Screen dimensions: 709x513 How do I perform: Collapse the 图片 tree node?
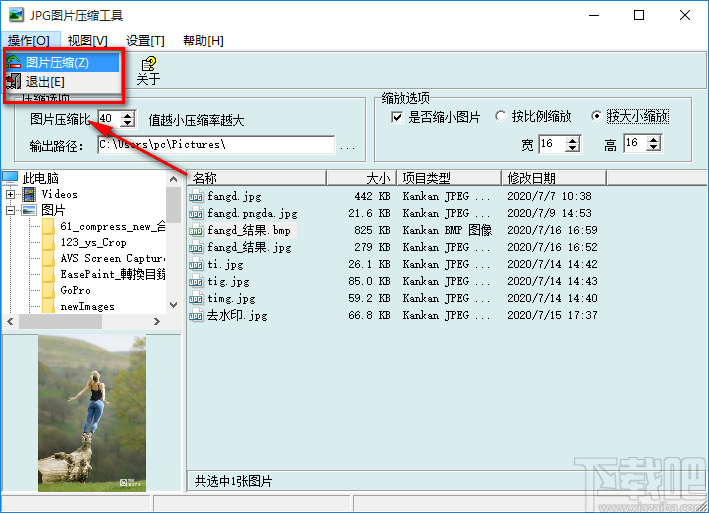click(10, 210)
